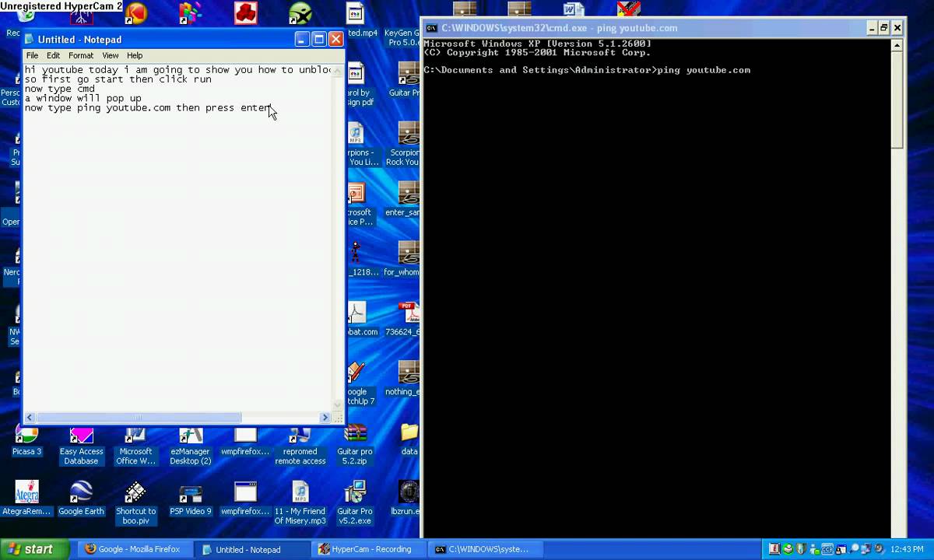The width and height of the screenshot is (934, 560).
Task: Select the PSP Video 9 shortcut
Action: click(x=191, y=499)
